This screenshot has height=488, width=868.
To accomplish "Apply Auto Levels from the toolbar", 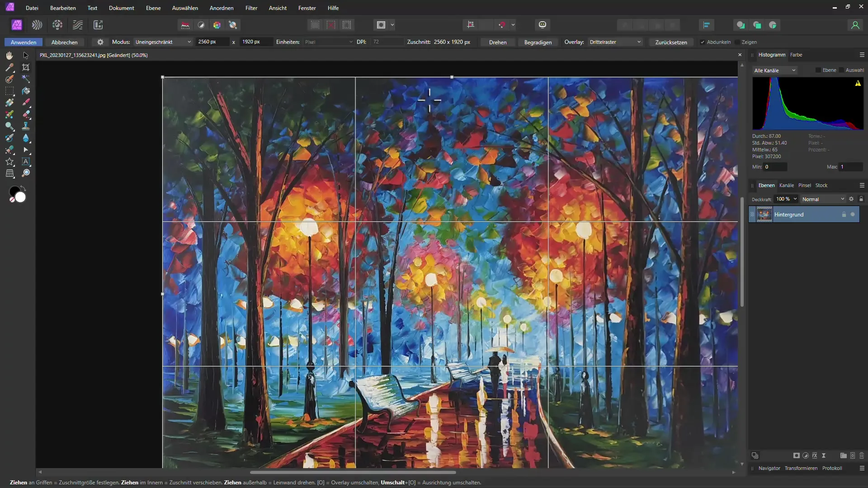I will click(185, 25).
